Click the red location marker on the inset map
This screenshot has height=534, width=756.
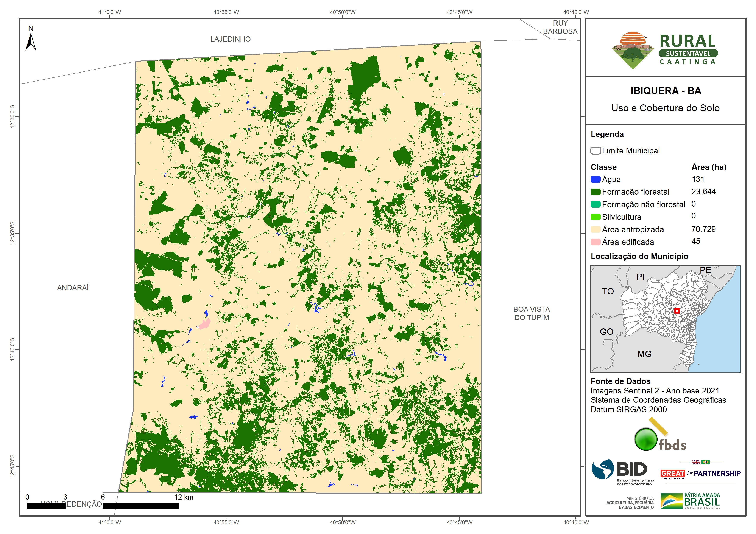[677, 311]
